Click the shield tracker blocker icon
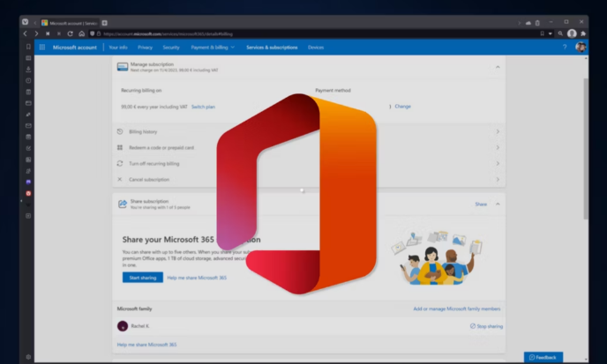This screenshot has height=364, width=607. click(92, 33)
